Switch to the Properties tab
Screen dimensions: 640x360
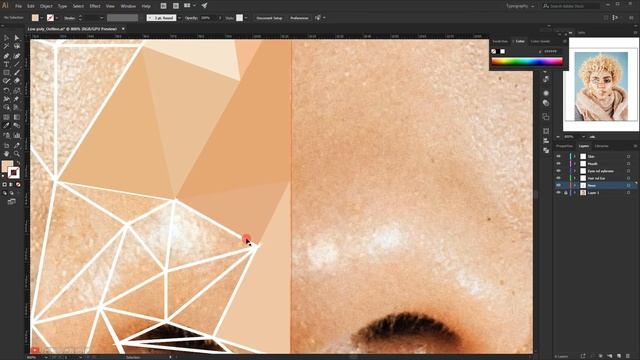click(x=564, y=146)
